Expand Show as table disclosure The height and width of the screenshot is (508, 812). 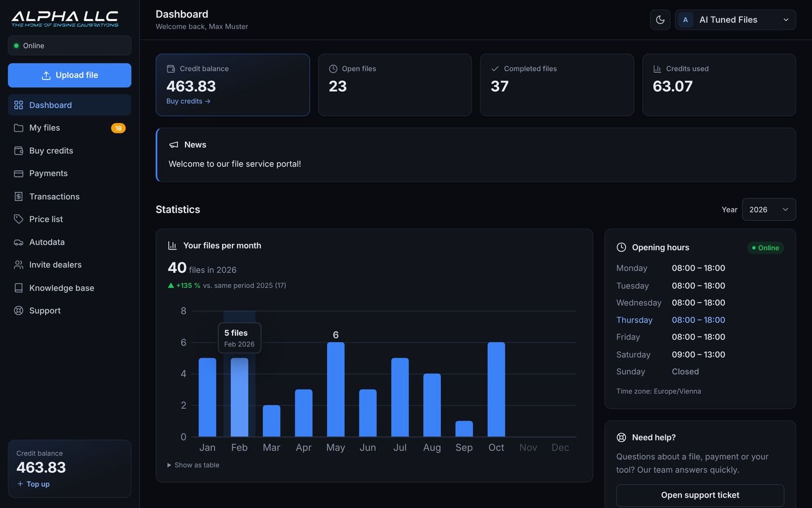[x=193, y=465]
